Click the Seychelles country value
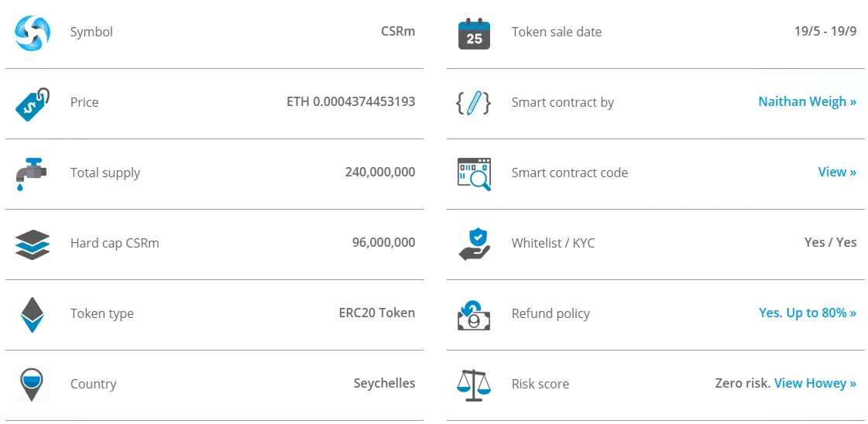Screen dimensions: 868x424 point(385,383)
